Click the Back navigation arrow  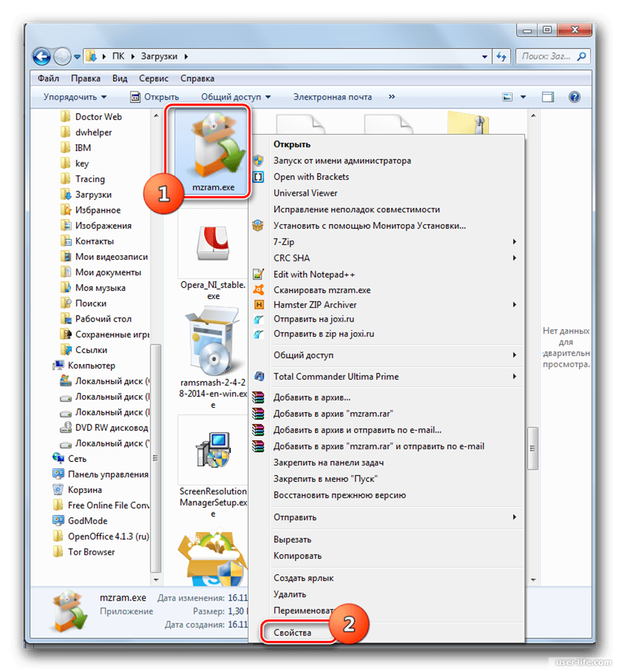[42, 56]
